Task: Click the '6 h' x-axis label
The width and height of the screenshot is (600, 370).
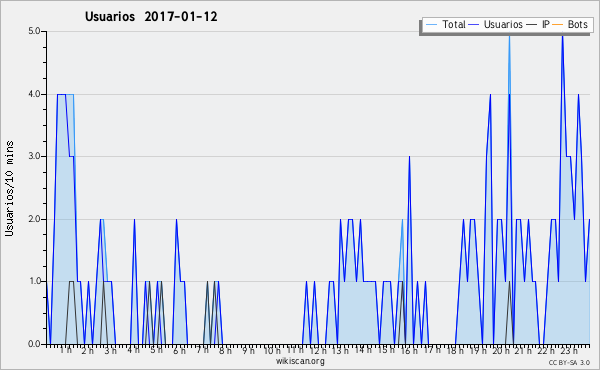Action: pyautogui.click(x=179, y=350)
